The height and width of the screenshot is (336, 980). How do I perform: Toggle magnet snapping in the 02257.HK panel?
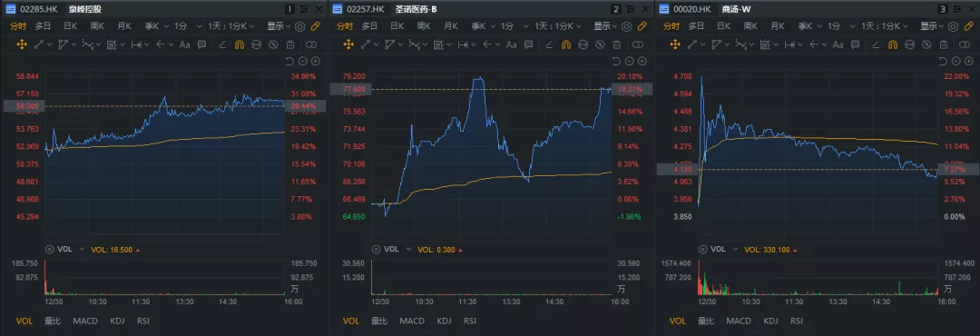(566, 44)
